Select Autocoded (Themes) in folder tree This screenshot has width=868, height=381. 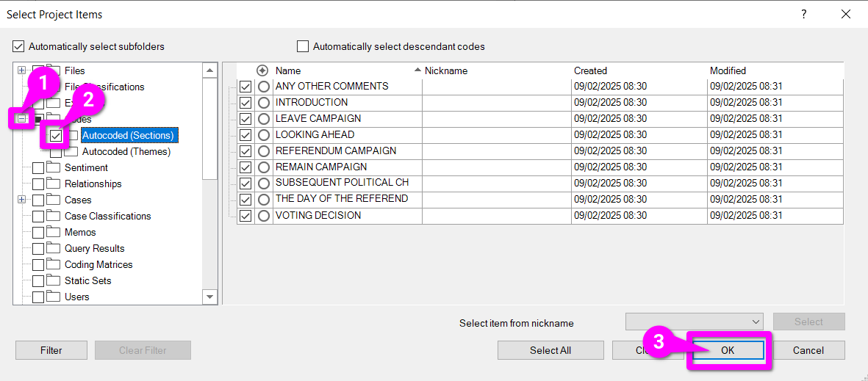tap(126, 152)
